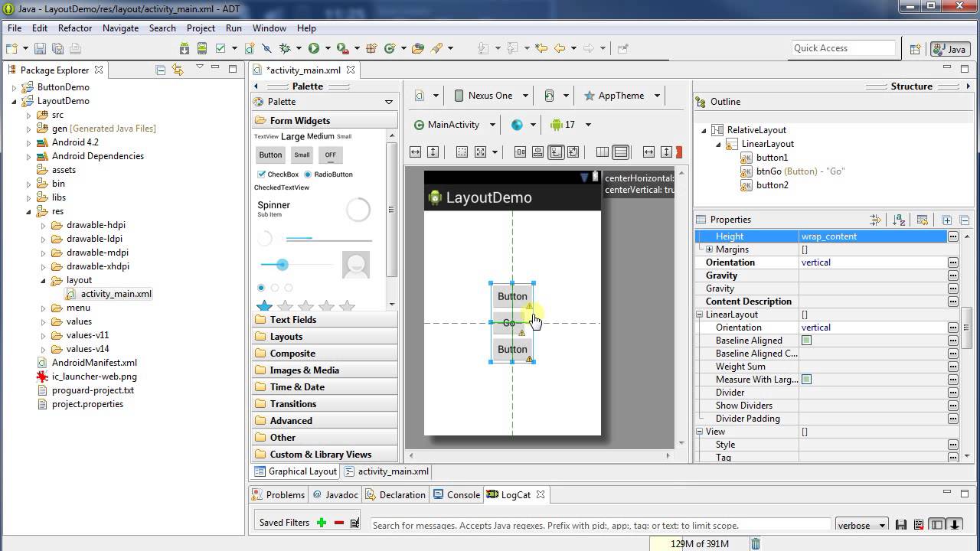Select the palette RadioButton widget
980x551 pixels.
328,174
